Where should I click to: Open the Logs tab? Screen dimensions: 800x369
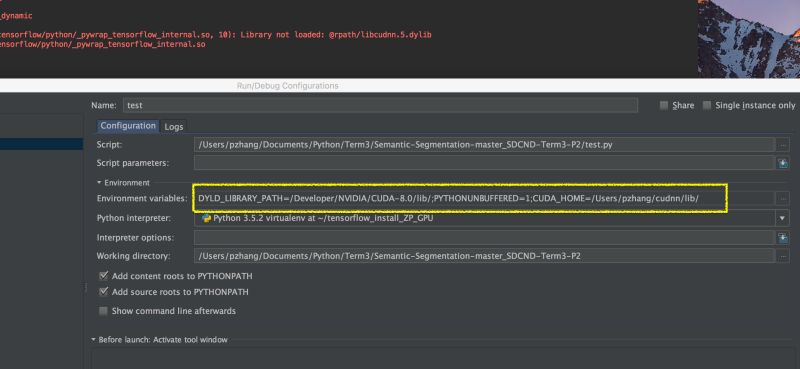click(173, 127)
